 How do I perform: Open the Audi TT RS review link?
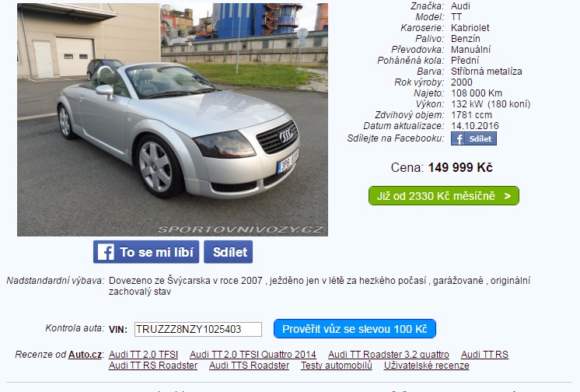[x=484, y=354]
